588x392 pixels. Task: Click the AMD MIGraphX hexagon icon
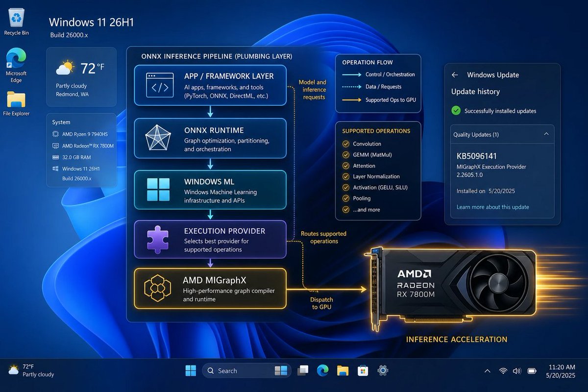coord(157,289)
